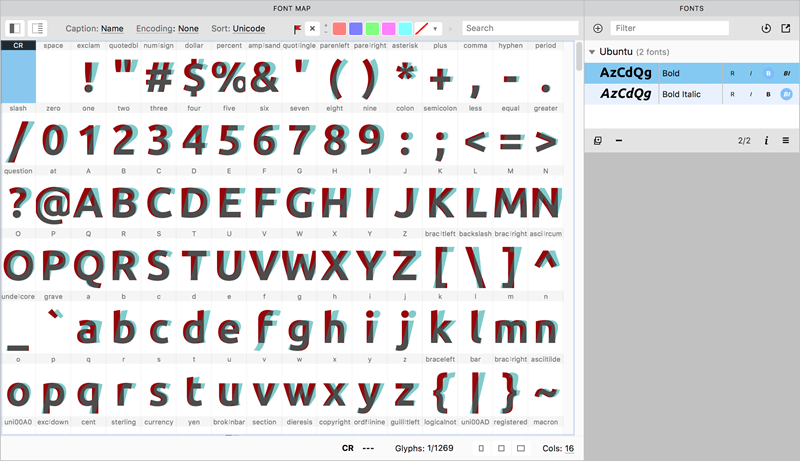Image resolution: width=800 pixels, height=461 pixels.
Task: Select the uppercase A glyph cell
Action: (88, 197)
